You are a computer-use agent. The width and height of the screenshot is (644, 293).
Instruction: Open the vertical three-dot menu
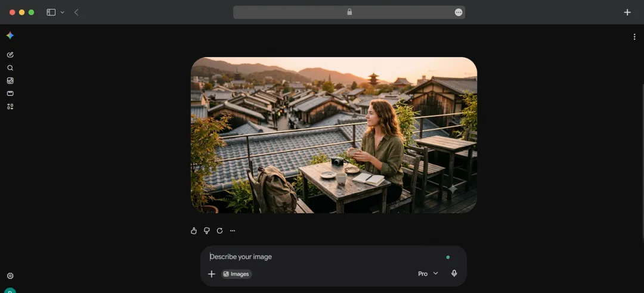point(634,37)
